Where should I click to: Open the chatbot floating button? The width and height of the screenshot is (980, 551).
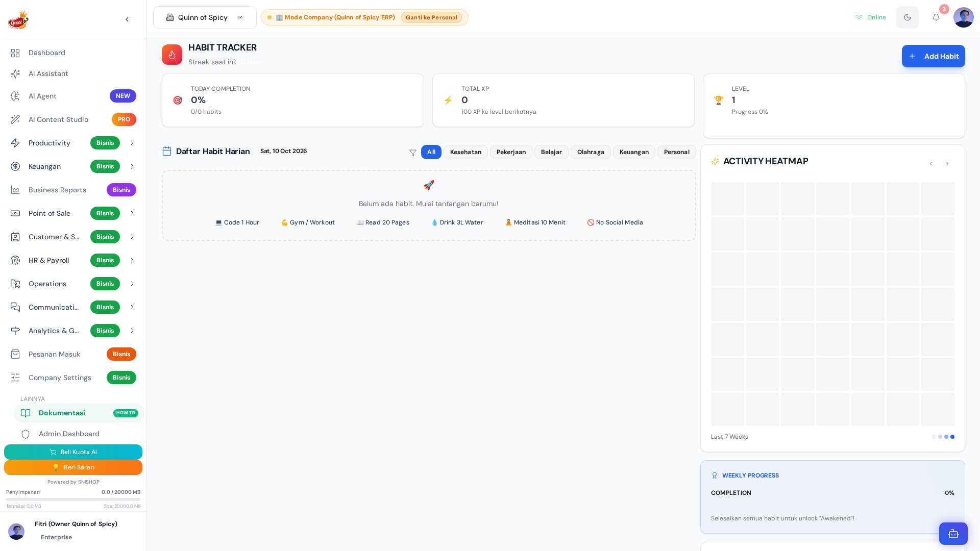pyautogui.click(x=953, y=534)
